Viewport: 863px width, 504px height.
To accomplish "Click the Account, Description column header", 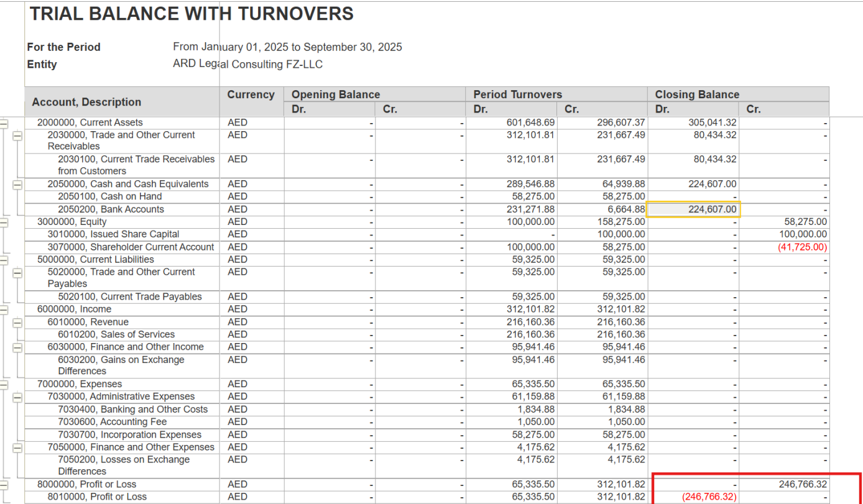I will coord(86,102).
